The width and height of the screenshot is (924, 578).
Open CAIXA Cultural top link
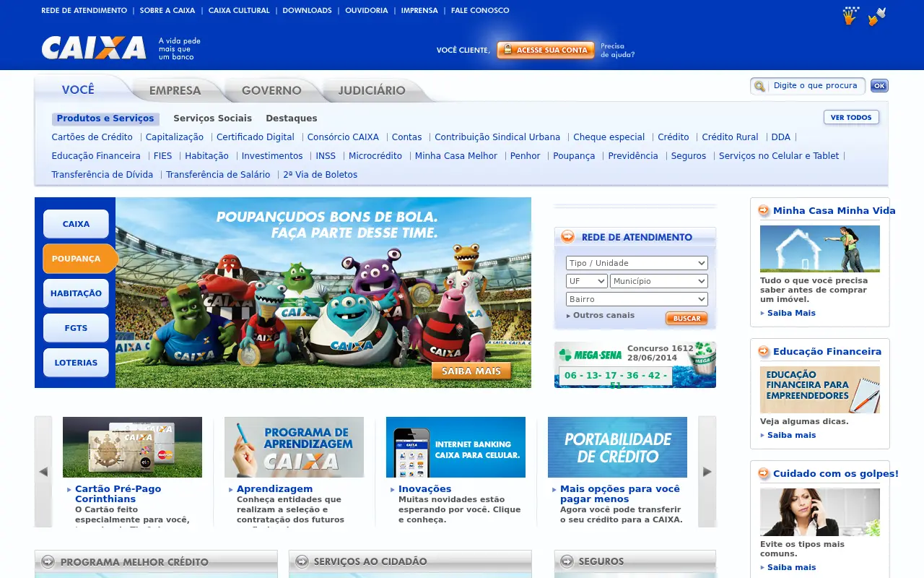pyautogui.click(x=239, y=10)
